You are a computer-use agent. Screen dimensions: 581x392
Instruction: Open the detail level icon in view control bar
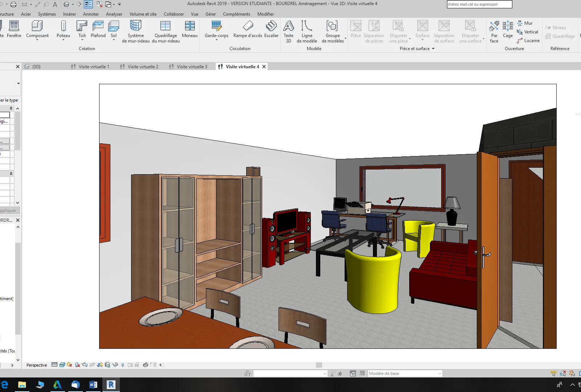point(54,365)
